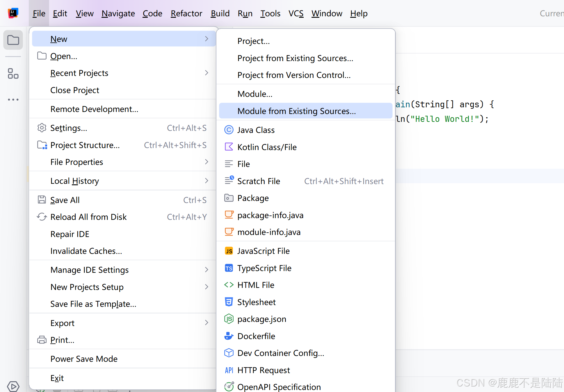Create a new JavaScript File

tap(263, 251)
